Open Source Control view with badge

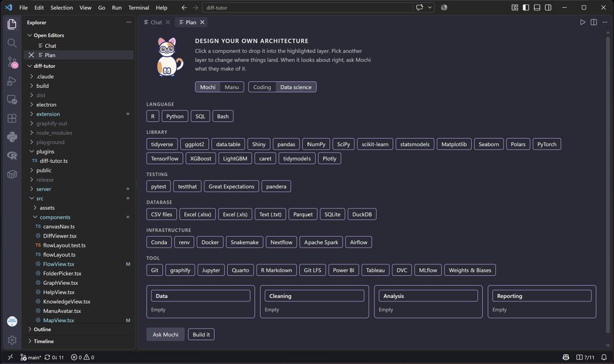pyautogui.click(x=12, y=62)
